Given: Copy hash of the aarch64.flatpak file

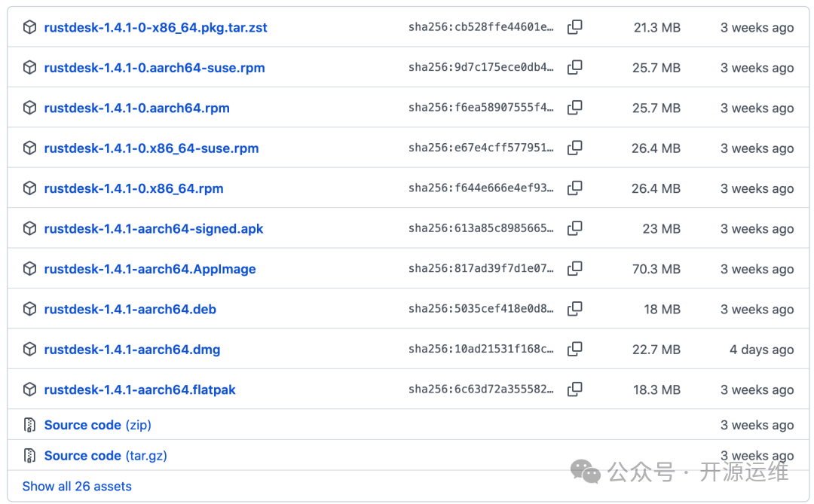Looking at the screenshot, I should point(574,390).
